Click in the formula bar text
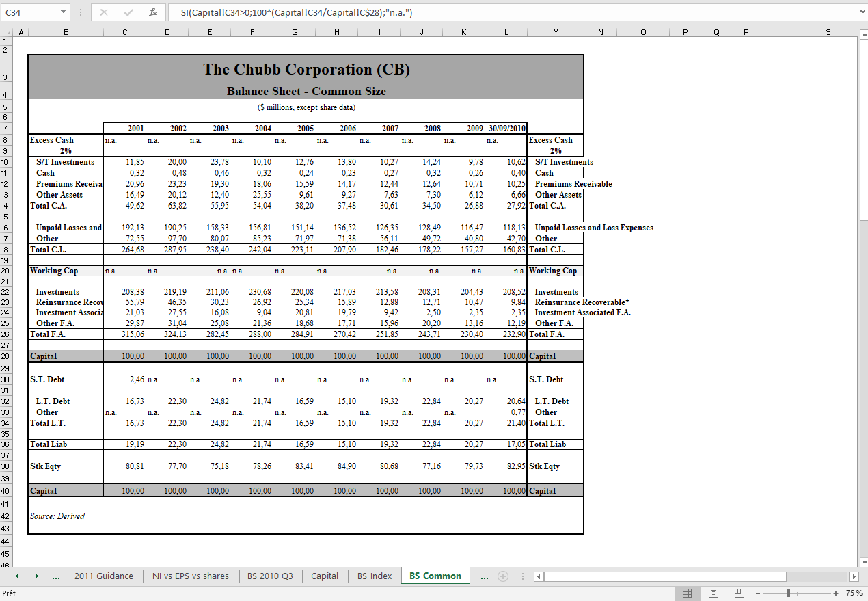Viewport: 868px width, 601px height. [x=294, y=12]
